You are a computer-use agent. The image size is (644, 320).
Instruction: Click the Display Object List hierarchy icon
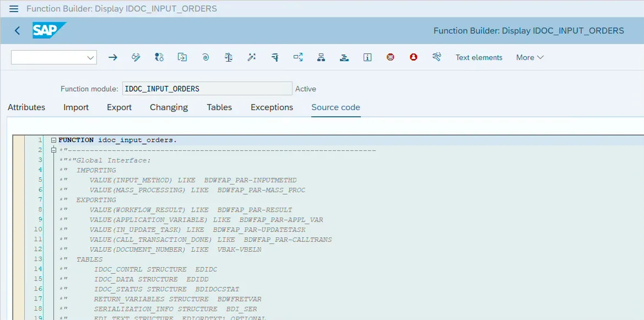tap(321, 57)
